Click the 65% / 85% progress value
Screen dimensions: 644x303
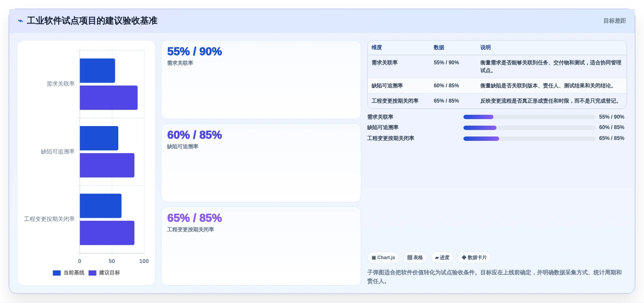click(x=612, y=138)
